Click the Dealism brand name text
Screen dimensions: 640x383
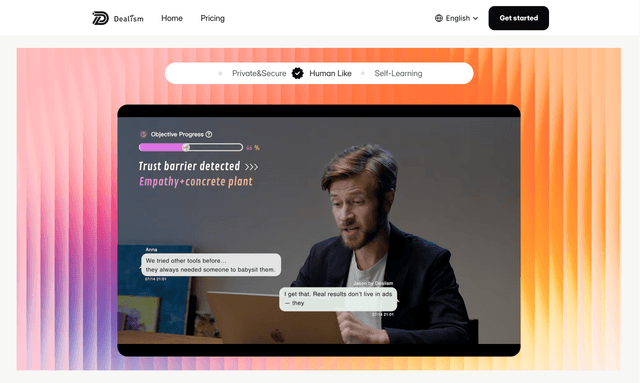129,19
